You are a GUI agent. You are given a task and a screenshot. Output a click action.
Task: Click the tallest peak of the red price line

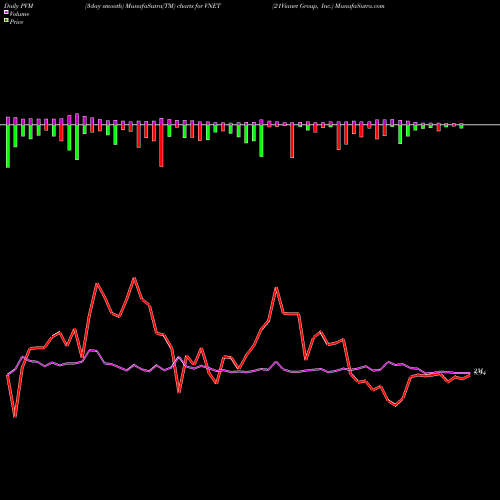134,278
